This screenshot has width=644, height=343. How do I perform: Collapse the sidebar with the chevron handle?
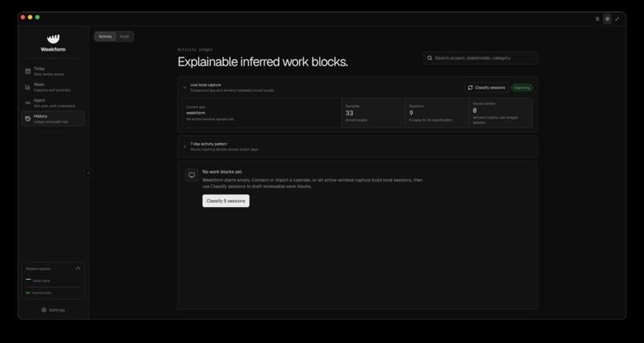pos(89,173)
